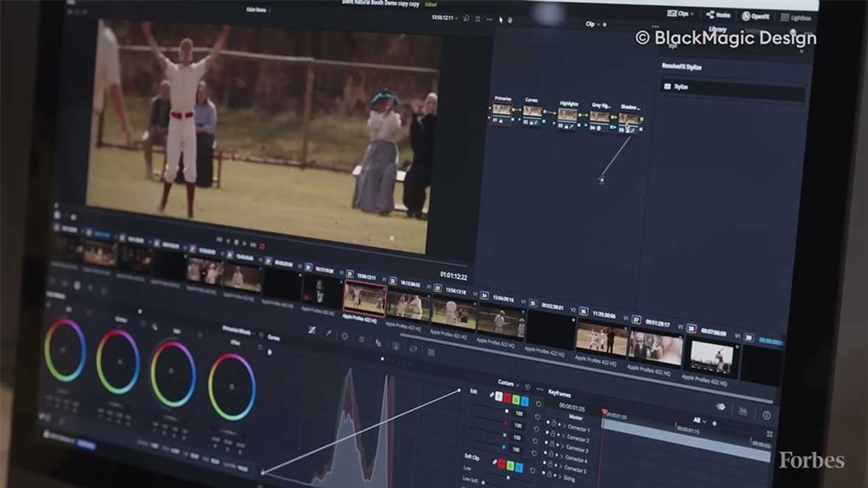This screenshot has height=488, width=868.
Task: Toggle the red Soft Clip channel
Action: pyautogui.click(x=500, y=463)
